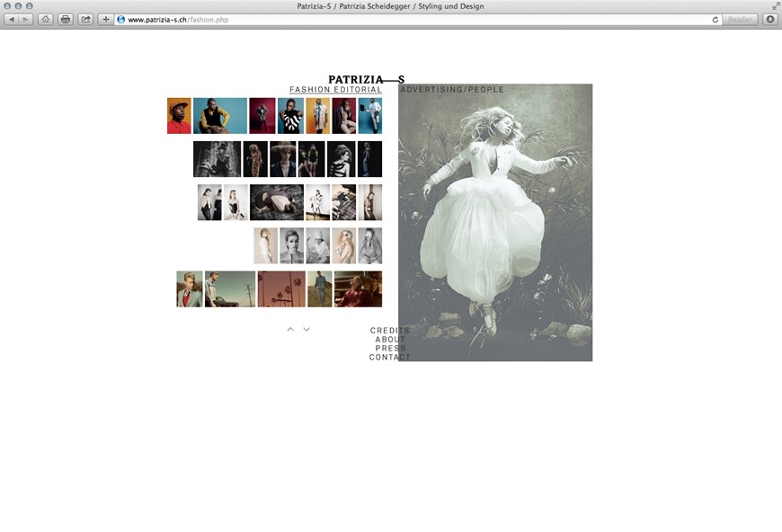The image size is (782, 532).
Task: Go back with Safari's back arrow
Action: pos(12,20)
